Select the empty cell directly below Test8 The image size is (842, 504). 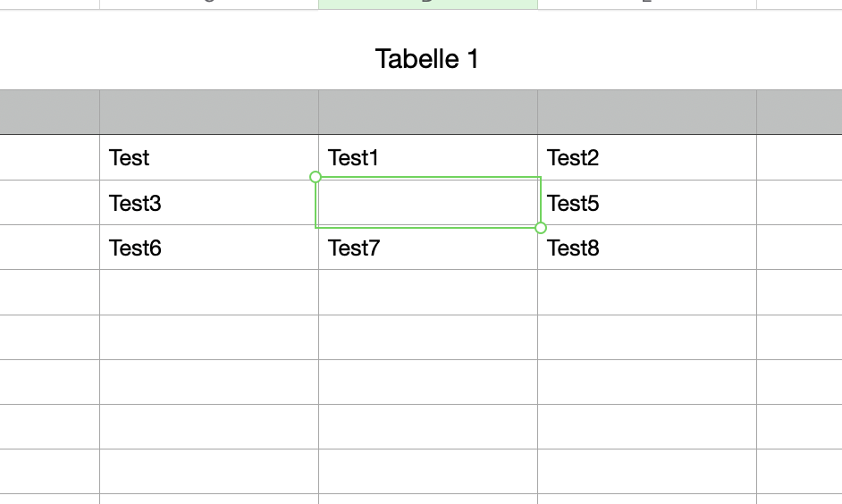tap(646, 292)
